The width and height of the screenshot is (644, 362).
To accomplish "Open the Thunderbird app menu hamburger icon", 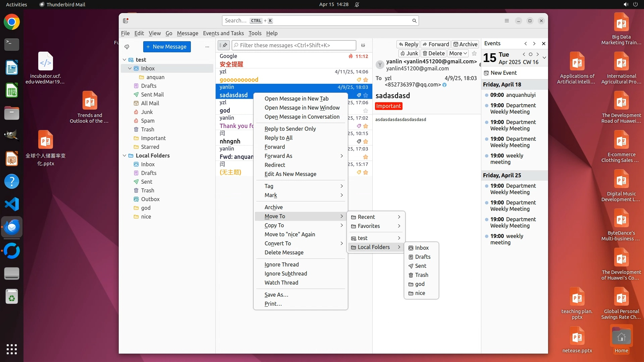I will click(x=506, y=21).
